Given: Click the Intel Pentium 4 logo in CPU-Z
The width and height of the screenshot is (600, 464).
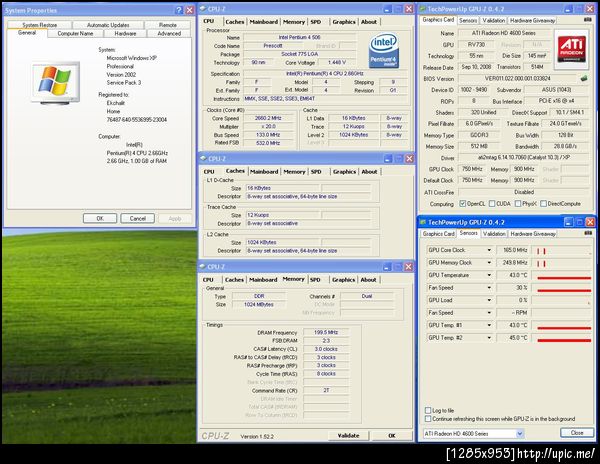Looking at the screenshot, I should 384,50.
